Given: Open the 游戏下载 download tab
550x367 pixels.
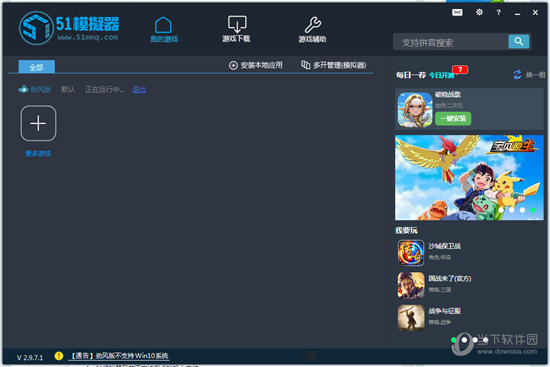Looking at the screenshot, I should coord(236,29).
